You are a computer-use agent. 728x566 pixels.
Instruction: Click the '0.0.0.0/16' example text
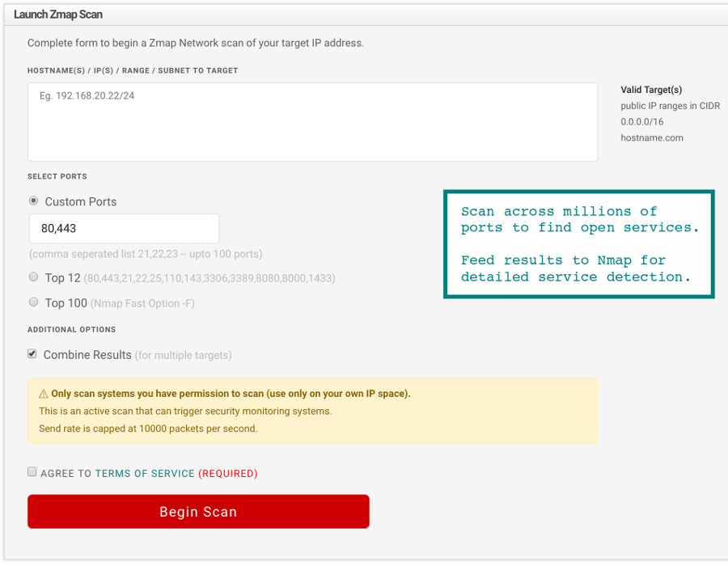pyautogui.click(x=642, y=121)
